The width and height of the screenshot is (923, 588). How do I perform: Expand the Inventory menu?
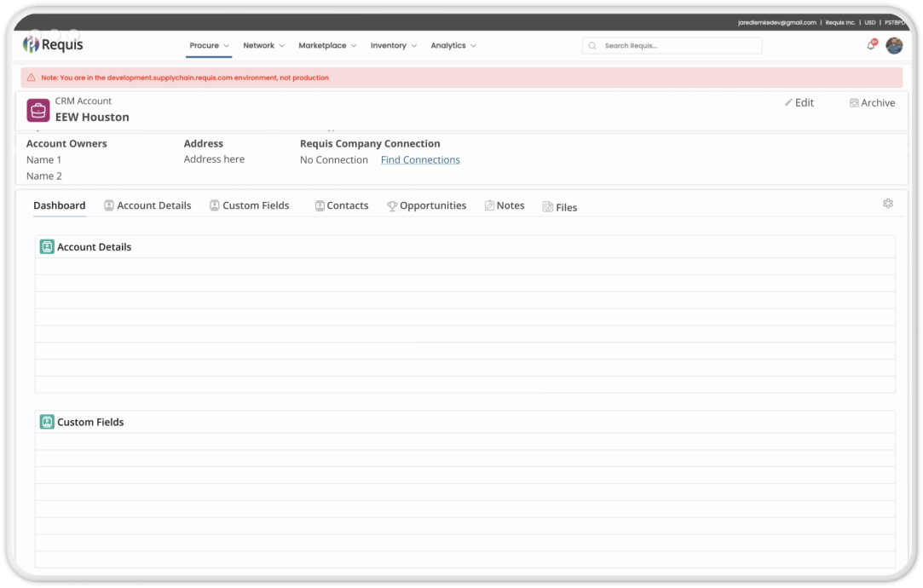pyautogui.click(x=393, y=45)
